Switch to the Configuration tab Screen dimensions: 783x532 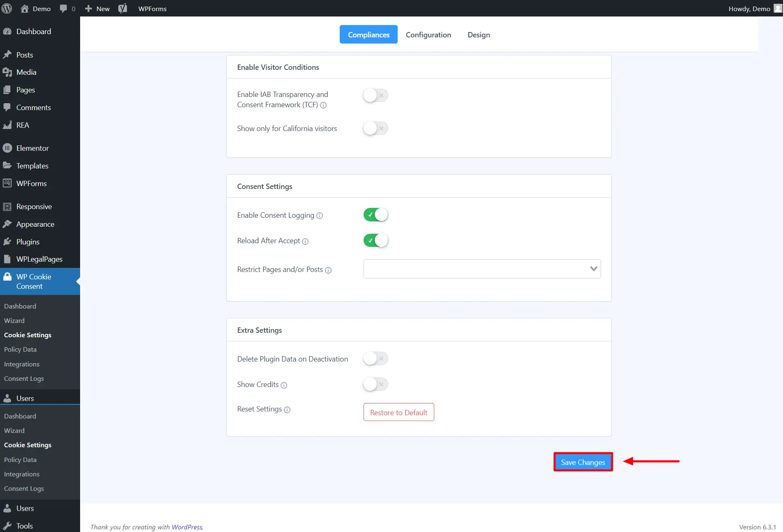pos(428,35)
